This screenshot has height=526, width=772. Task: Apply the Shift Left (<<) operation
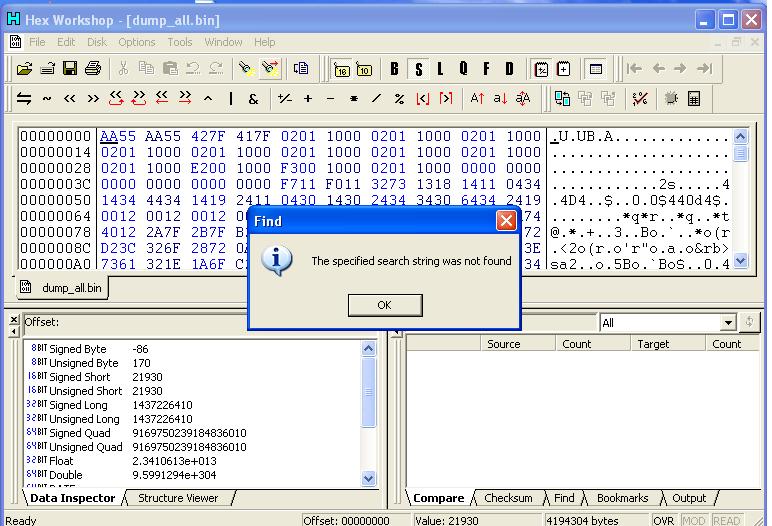click(x=70, y=99)
